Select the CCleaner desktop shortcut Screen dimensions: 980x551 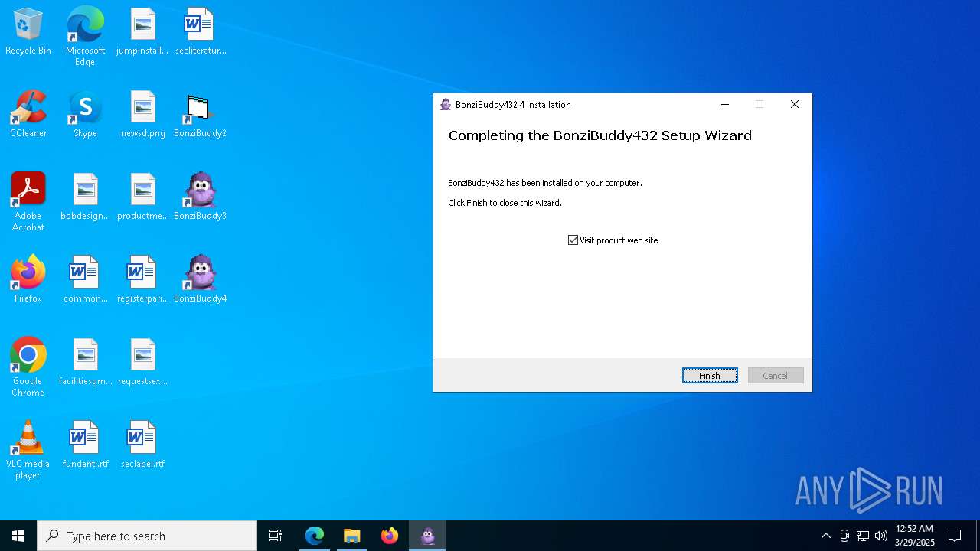[x=28, y=115]
